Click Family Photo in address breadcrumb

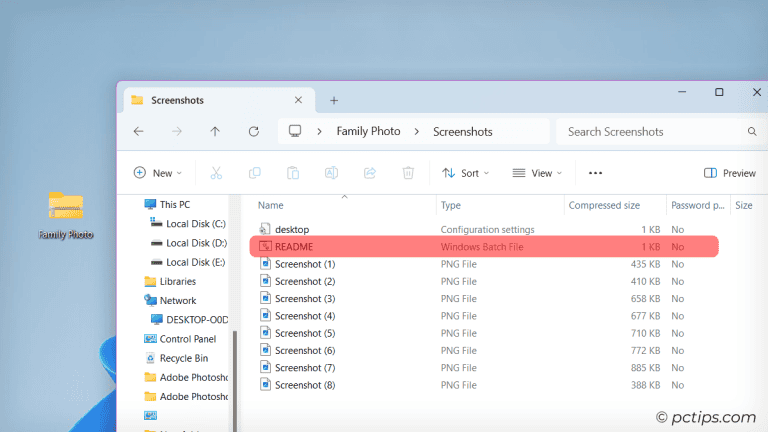tap(368, 131)
